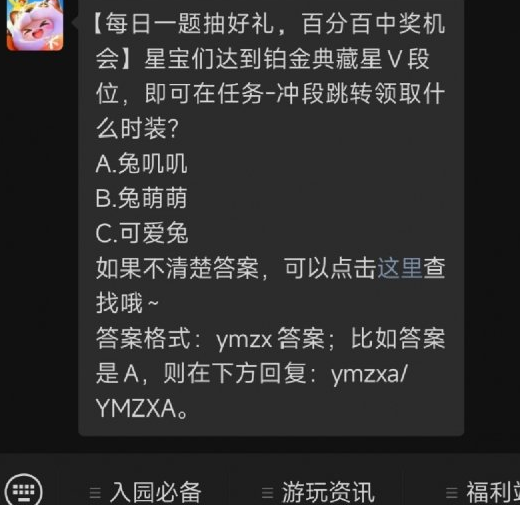Open the sender's cartoon avatar profile
The width and height of the screenshot is (520, 505).
35,25
